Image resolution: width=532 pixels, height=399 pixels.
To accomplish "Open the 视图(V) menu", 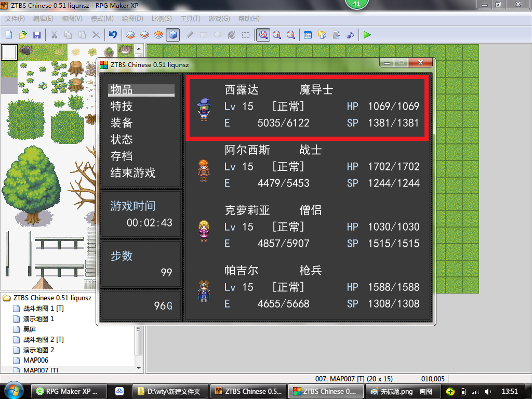I will [x=72, y=19].
